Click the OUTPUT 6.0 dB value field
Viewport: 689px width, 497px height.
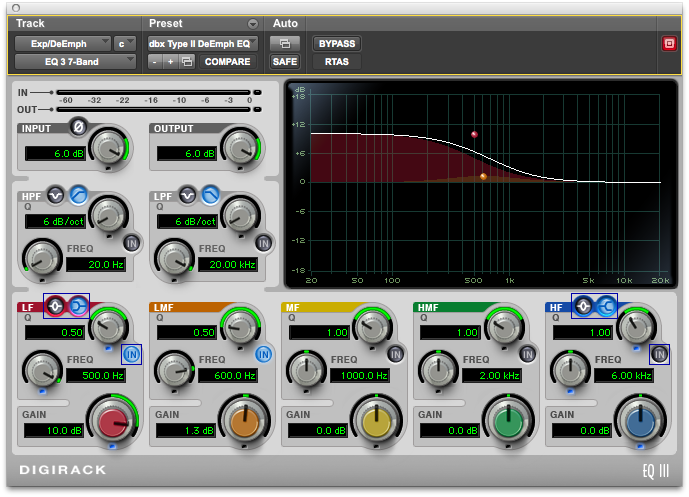pyautogui.click(x=187, y=153)
